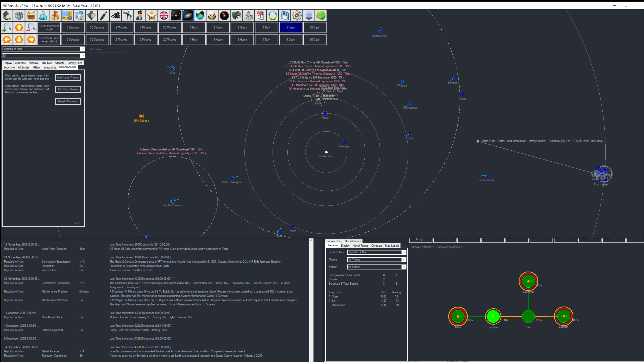Open the Intelligence alien head icon

212,15
